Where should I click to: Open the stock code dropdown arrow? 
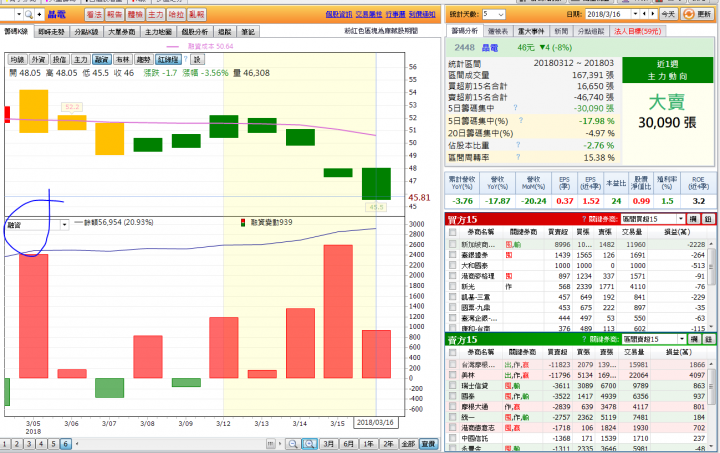tap(19, 15)
